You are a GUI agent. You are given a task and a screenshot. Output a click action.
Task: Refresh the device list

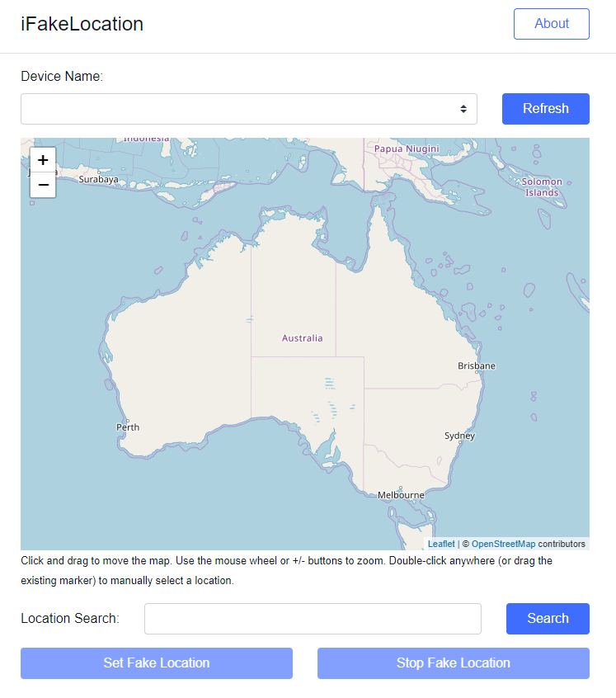pos(546,109)
